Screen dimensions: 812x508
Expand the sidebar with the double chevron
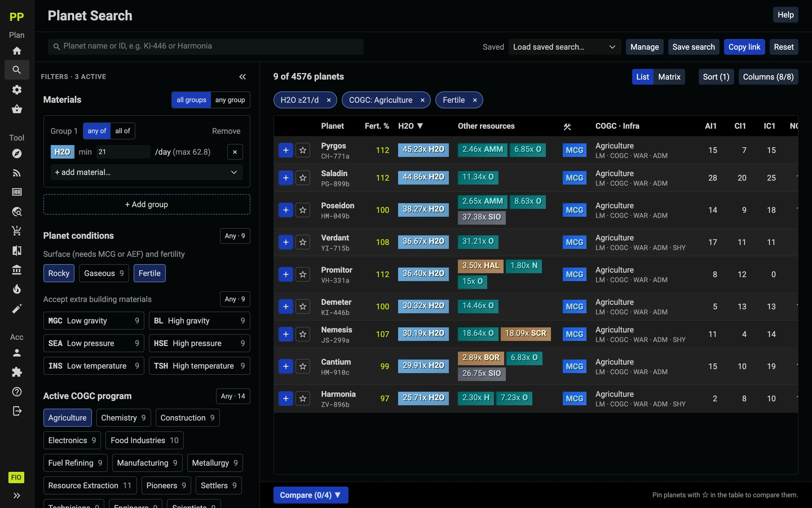tap(17, 496)
